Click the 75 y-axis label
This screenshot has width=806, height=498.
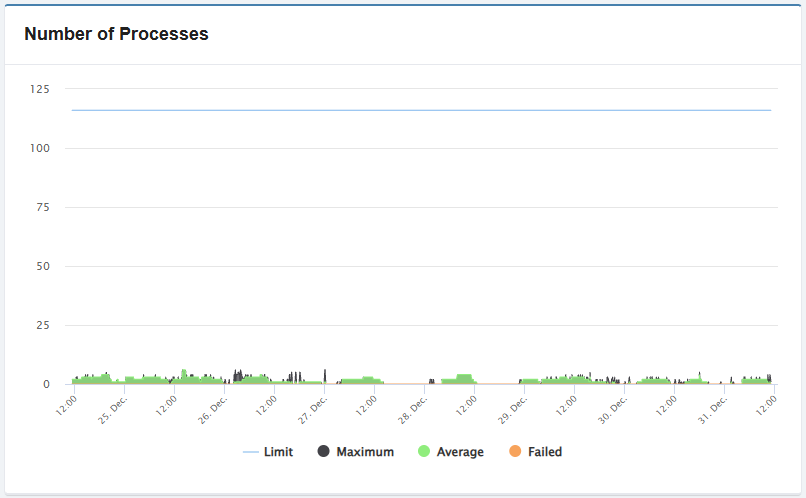point(43,208)
